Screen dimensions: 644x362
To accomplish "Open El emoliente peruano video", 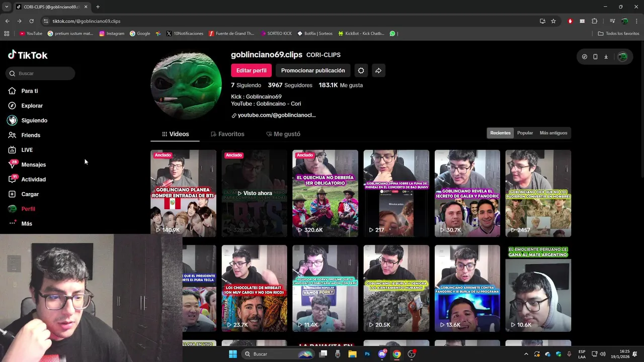I will (538, 288).
